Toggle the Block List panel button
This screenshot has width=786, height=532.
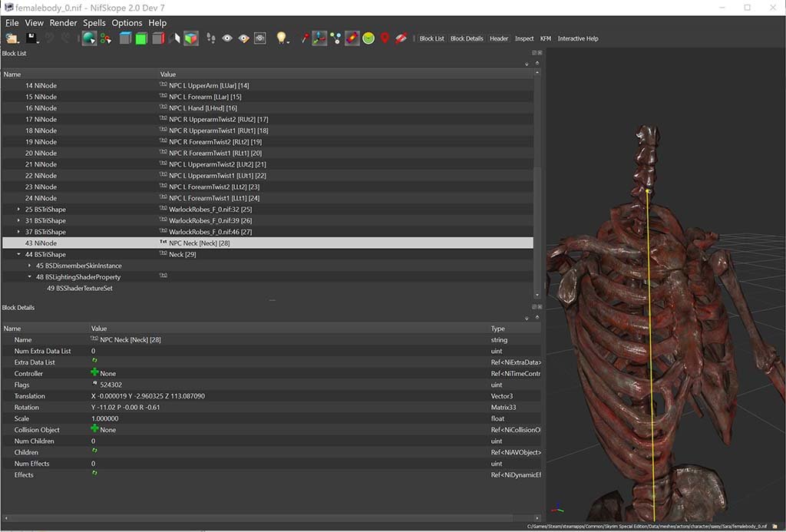coord(431,38)
